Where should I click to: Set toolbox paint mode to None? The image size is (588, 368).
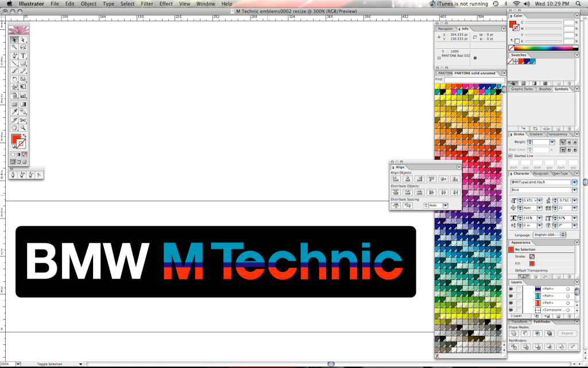24,154
